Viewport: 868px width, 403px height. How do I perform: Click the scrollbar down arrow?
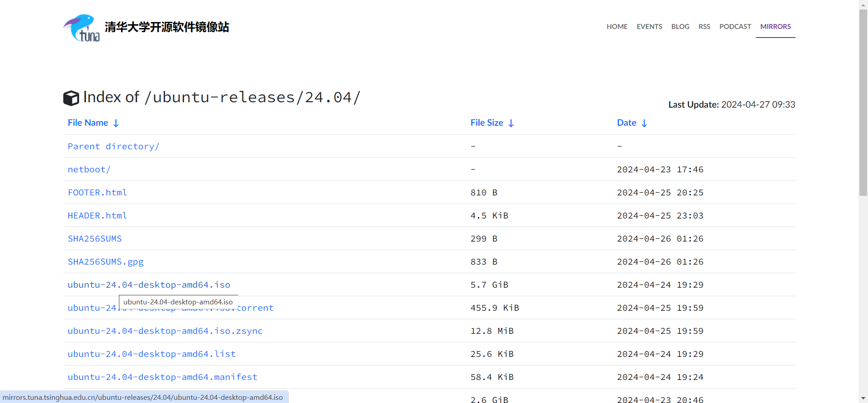coord(863,398)
